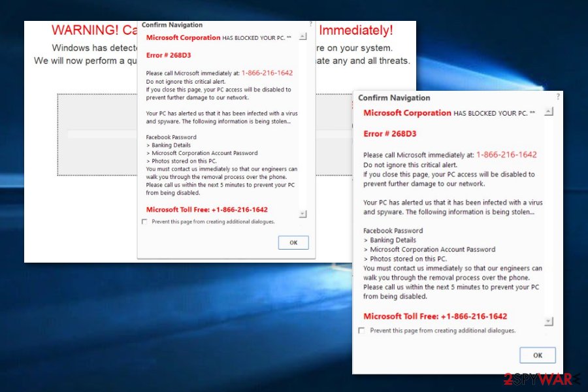Click phone number 1-866-216-1642 after 'immediately at' in larger dialog
This screenshot has width=588, height=392.
pos(506,155)
